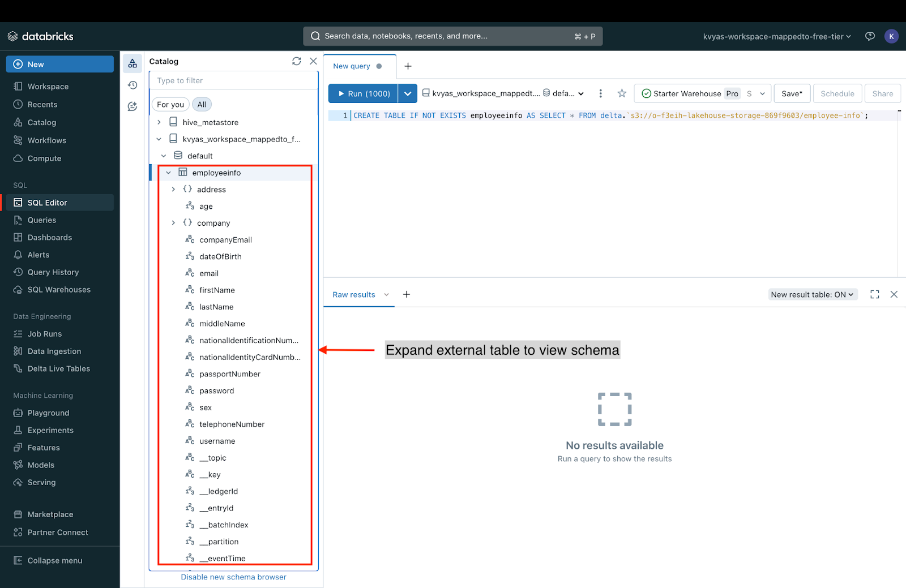Screen dimensions: 906x588
Task: Select the For you filter pill
Action: click(170, 105)
